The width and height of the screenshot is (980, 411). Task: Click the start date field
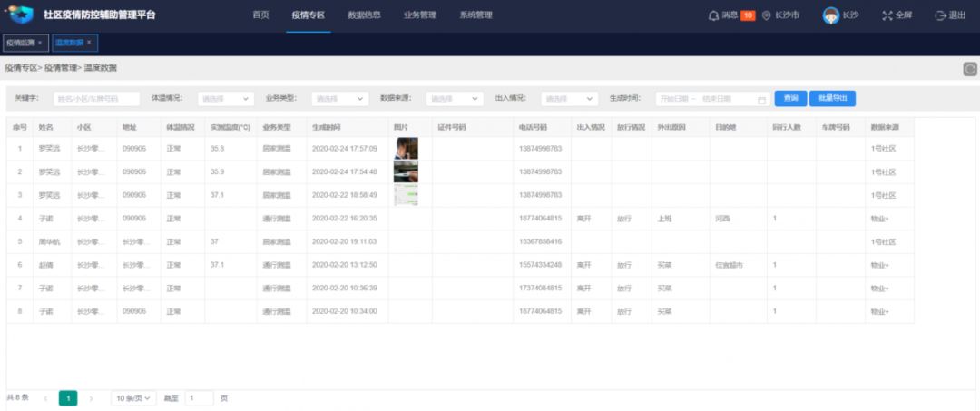tap(673, 99)
